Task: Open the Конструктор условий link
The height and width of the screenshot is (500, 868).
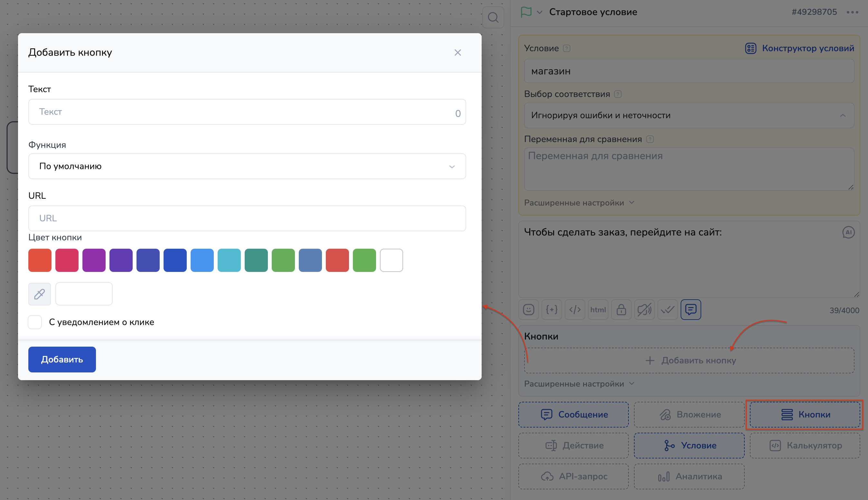Action: (800, 48)
